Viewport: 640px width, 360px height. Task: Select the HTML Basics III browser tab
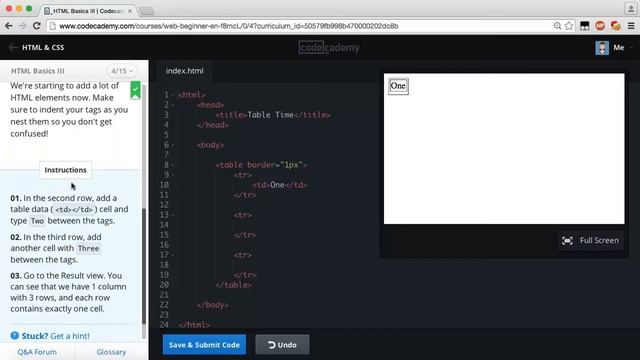tap(87, 11)
